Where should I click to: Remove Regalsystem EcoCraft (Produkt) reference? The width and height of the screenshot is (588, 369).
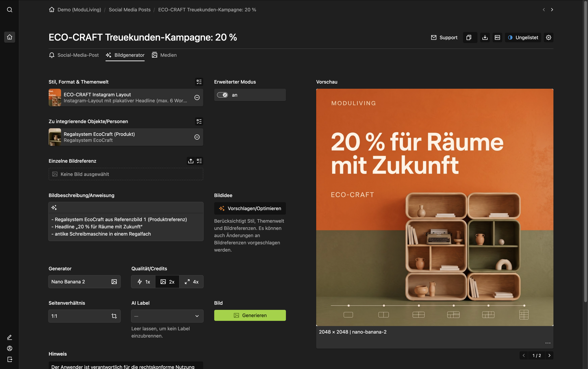[x=197, y=137]
